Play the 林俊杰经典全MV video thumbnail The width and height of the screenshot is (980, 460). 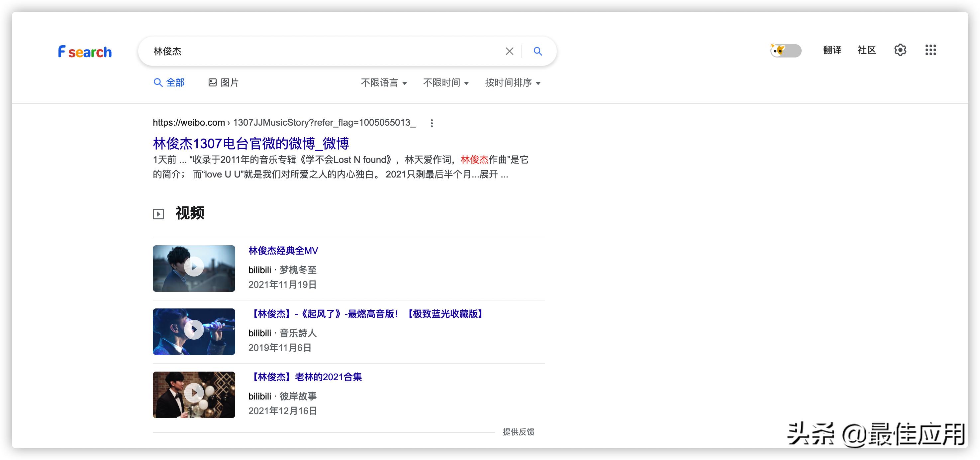pyautogui.click(x=194, y=268)
